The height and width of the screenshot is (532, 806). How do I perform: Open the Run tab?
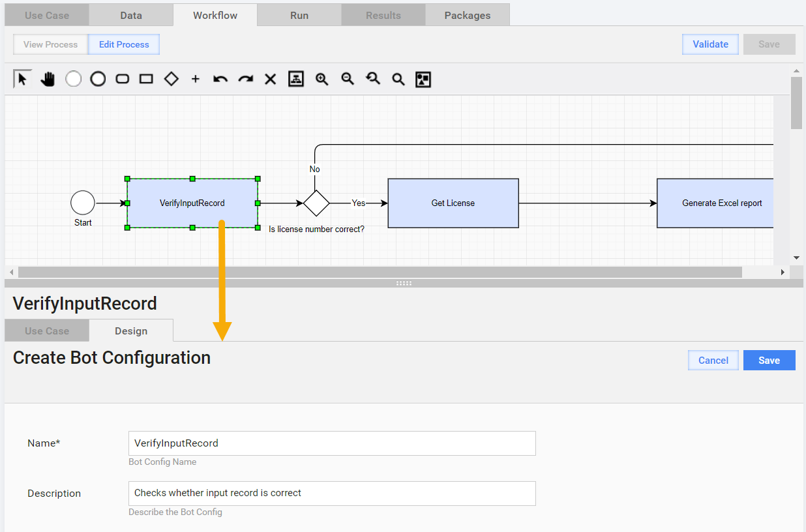coord(299,15)
